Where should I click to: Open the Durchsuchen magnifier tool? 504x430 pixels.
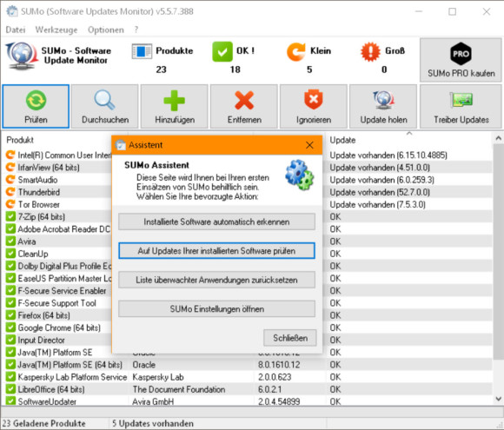tap(105, 106)
